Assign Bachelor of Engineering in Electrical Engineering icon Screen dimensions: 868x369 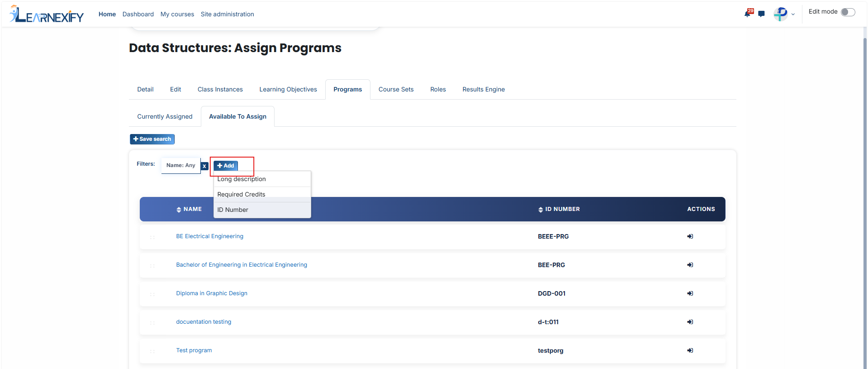[x=690, y=265]
